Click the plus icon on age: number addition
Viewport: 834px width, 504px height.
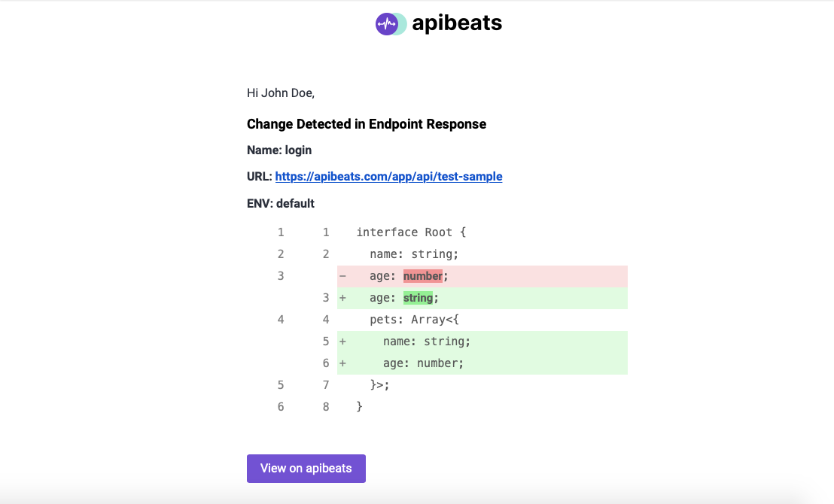[x=342, y=363]
